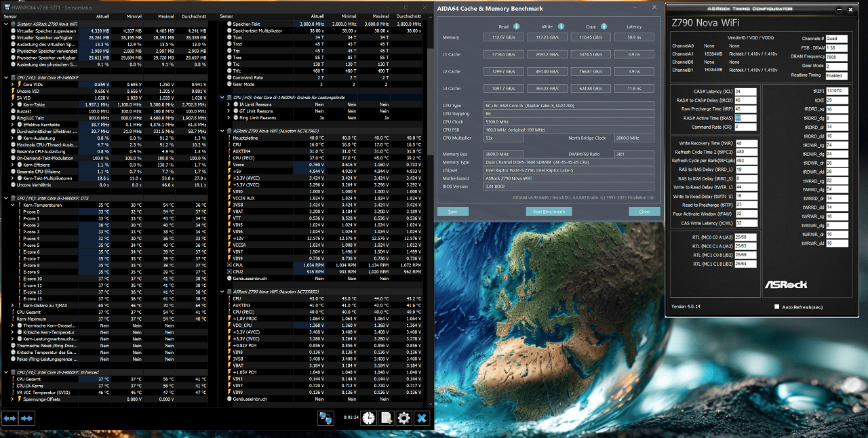Expand the Effektive Kerntakte row
This screenshot has height=438, width=868.
[14, 125]
